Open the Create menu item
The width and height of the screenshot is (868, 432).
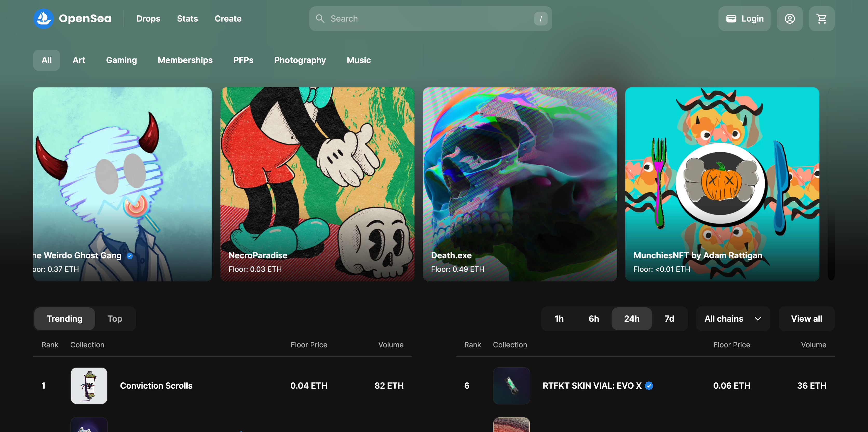click(228, 18)
